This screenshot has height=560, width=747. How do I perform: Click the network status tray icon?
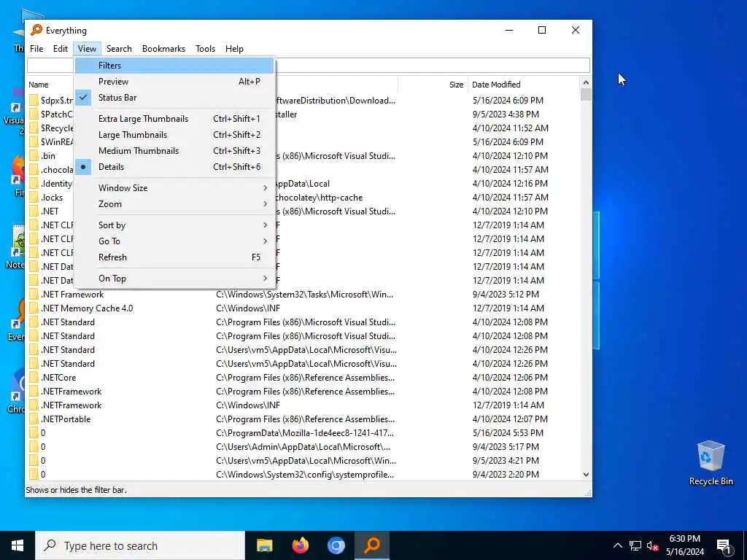point(635,545)
